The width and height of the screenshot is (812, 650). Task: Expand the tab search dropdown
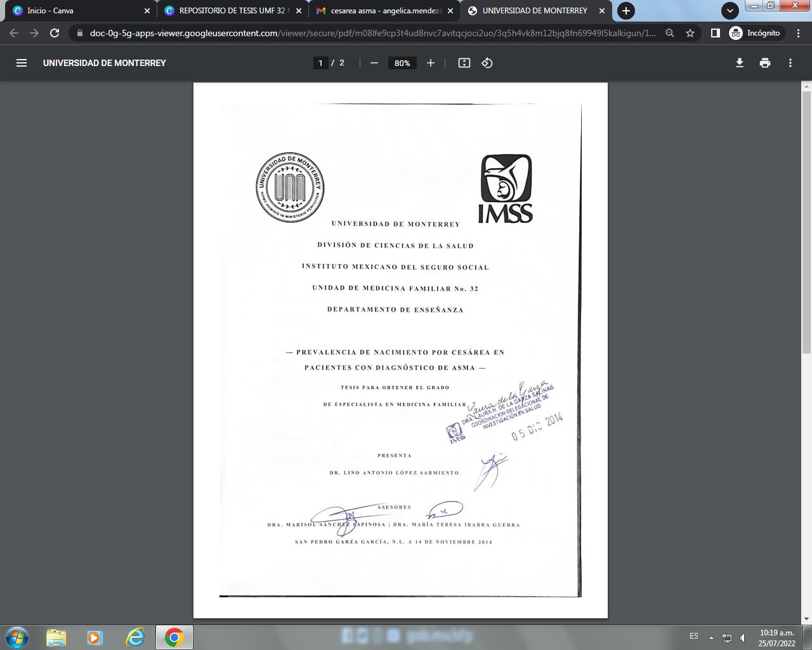730,11
